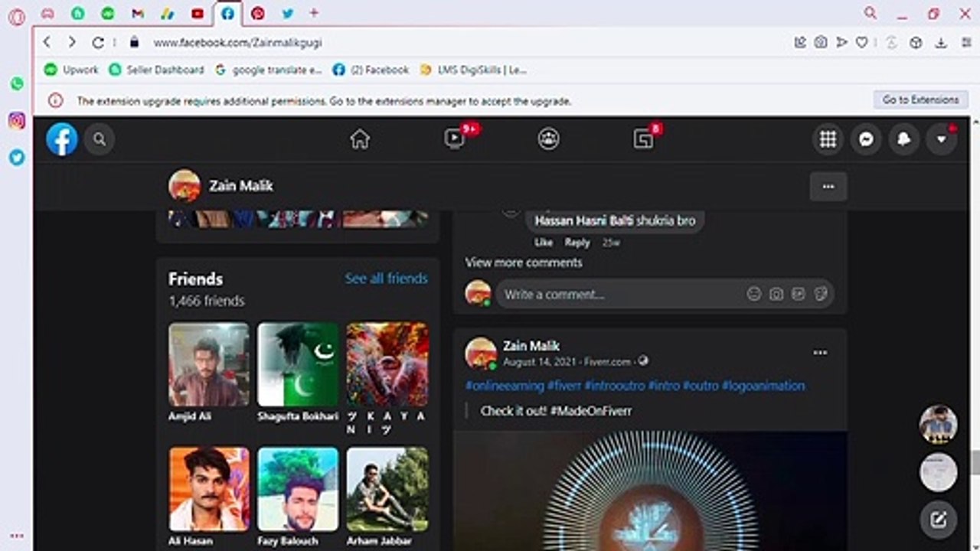
Task: Insert an emoji in the comment box
Action: click(754, 294)
